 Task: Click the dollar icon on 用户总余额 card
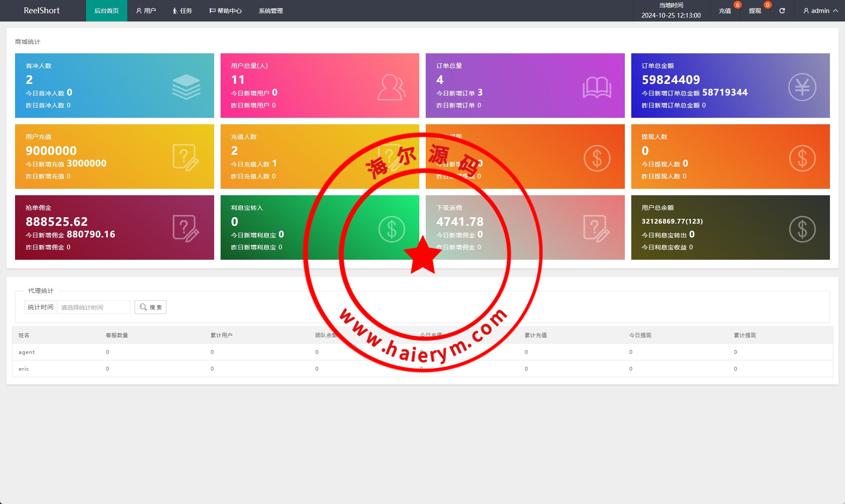802,229
